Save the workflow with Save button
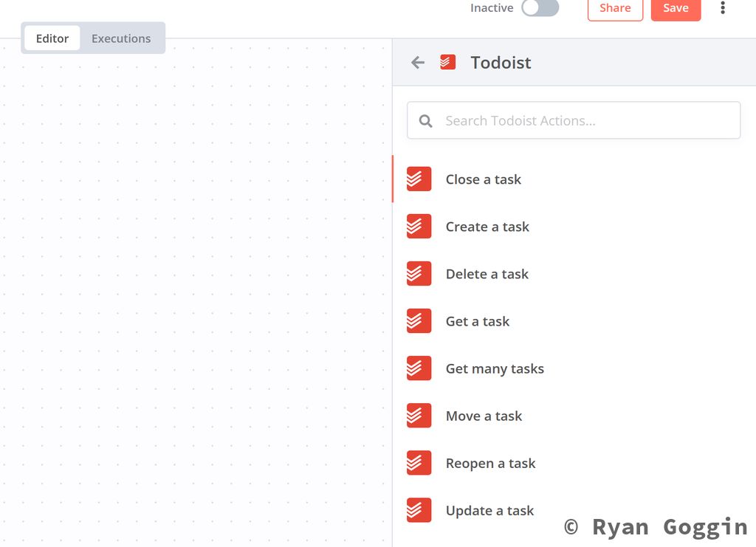This screenshot has height=547, width=756. (x=676, y=9)
